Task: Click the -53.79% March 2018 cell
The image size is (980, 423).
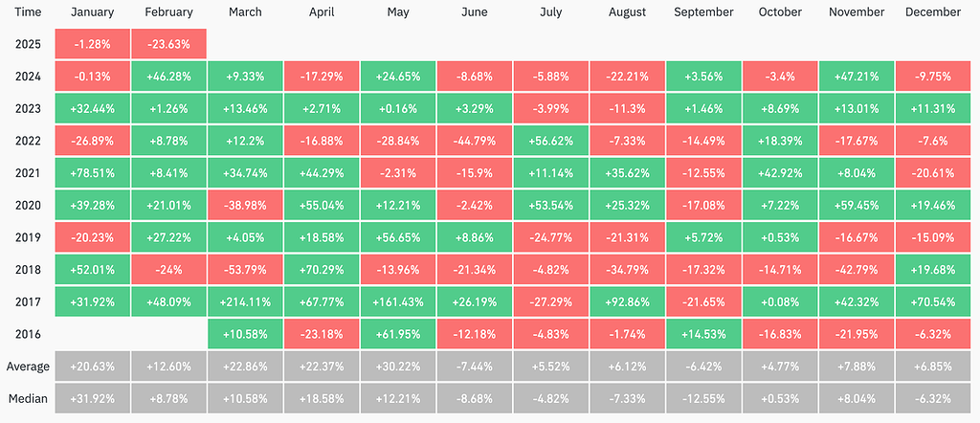Action: [x=245, y=270]
